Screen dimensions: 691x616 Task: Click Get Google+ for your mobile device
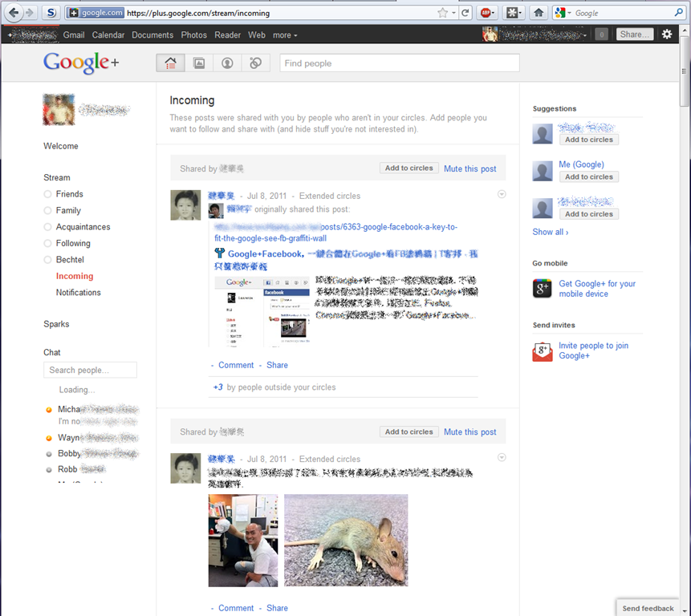[596, 289]
